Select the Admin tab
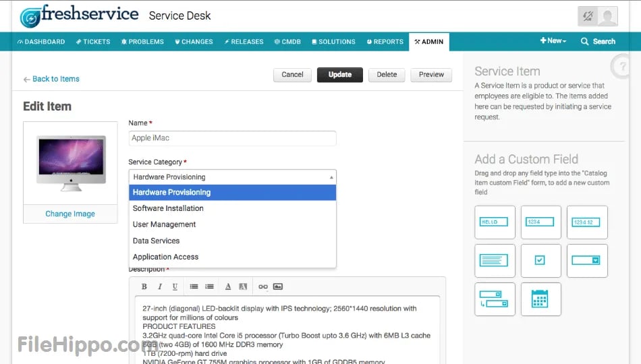641x364 pixels. click(429, 42)
